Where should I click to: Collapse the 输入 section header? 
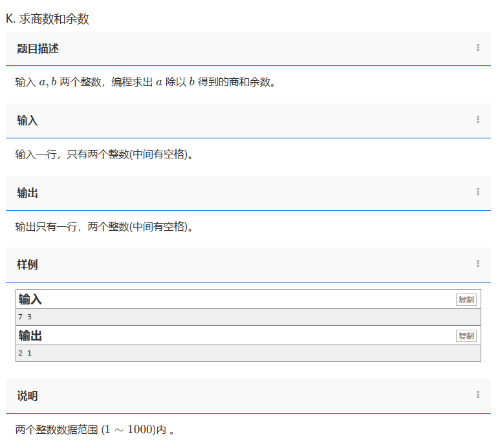click(28, 121)
